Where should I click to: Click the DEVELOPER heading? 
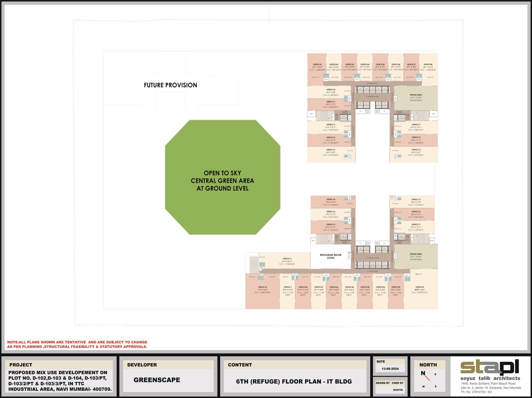point(142,365)
